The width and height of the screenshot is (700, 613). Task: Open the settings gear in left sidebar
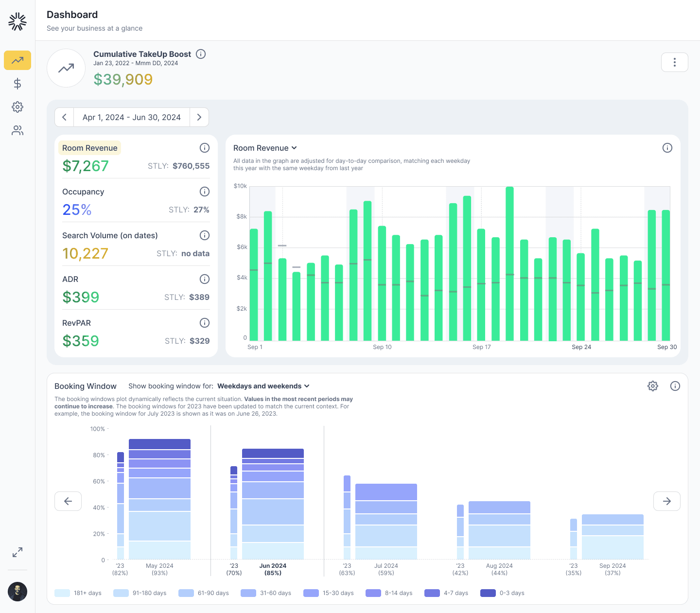click(17, 107)
